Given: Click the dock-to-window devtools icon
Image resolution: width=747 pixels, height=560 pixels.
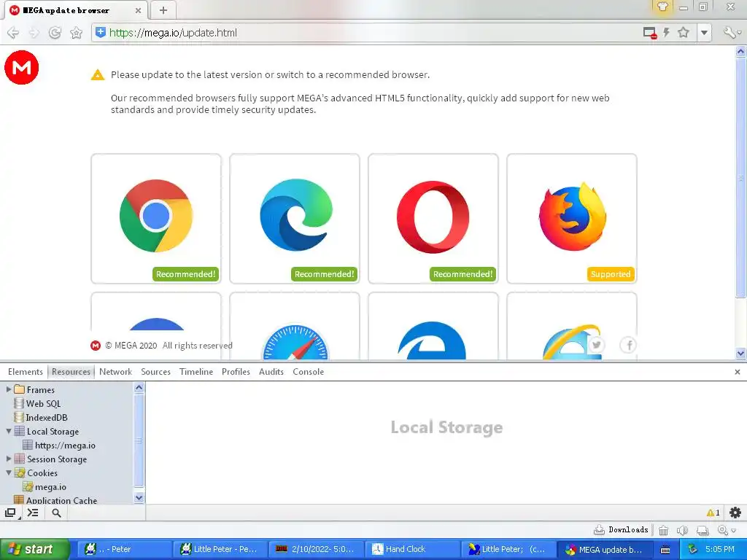Looking at the screenshot, I should pyautogui.click(x=10, y=513).
